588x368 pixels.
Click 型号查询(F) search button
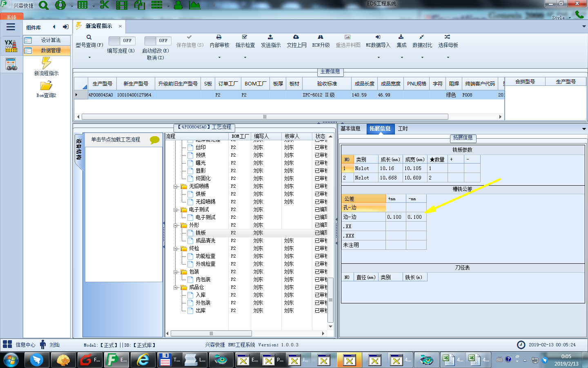[x=89, y=41]
